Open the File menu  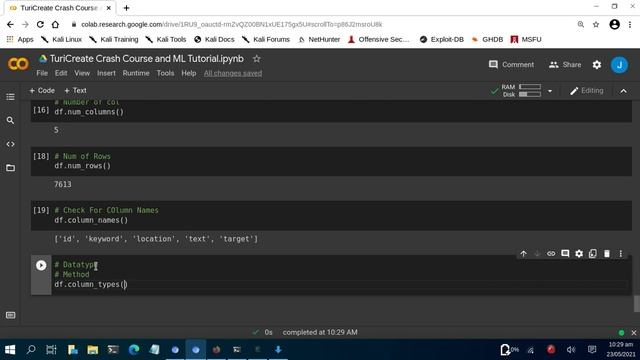coord(42,73)
